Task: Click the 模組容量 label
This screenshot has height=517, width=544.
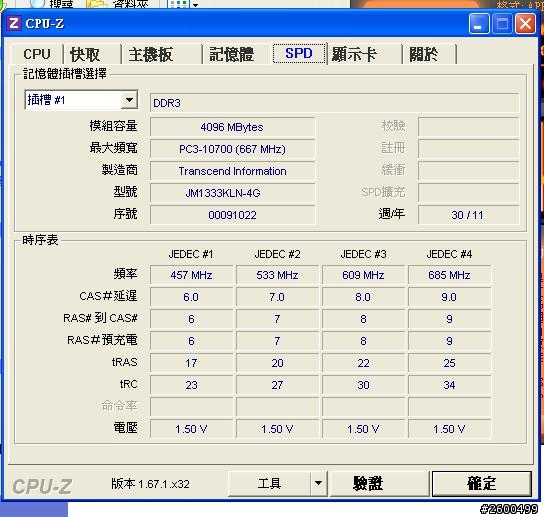Action: (113, 126)
